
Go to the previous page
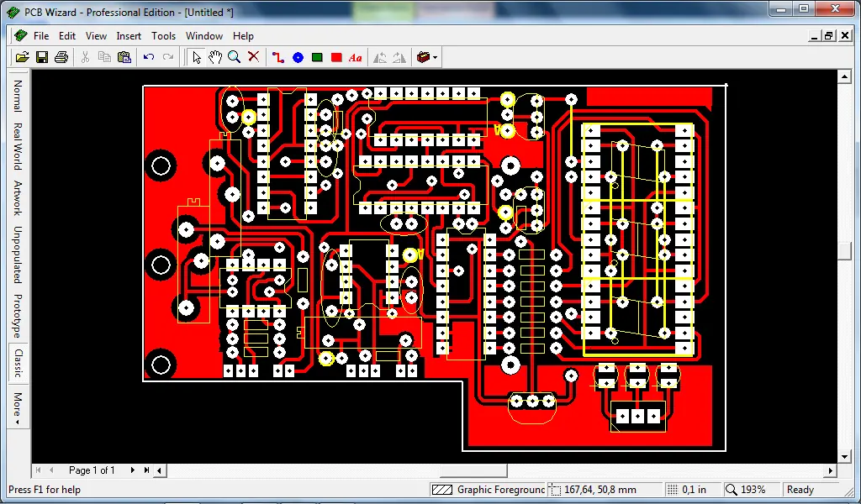(x=51, y=470)
